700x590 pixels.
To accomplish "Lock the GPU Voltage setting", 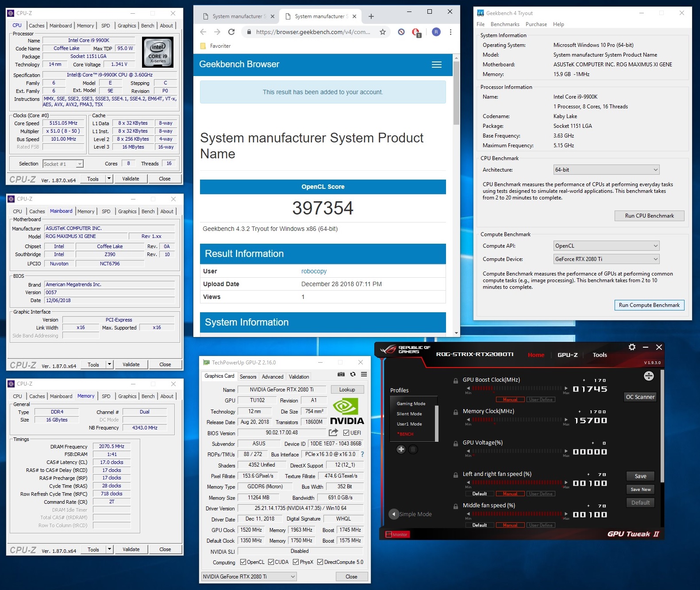I will click(456, 444).
